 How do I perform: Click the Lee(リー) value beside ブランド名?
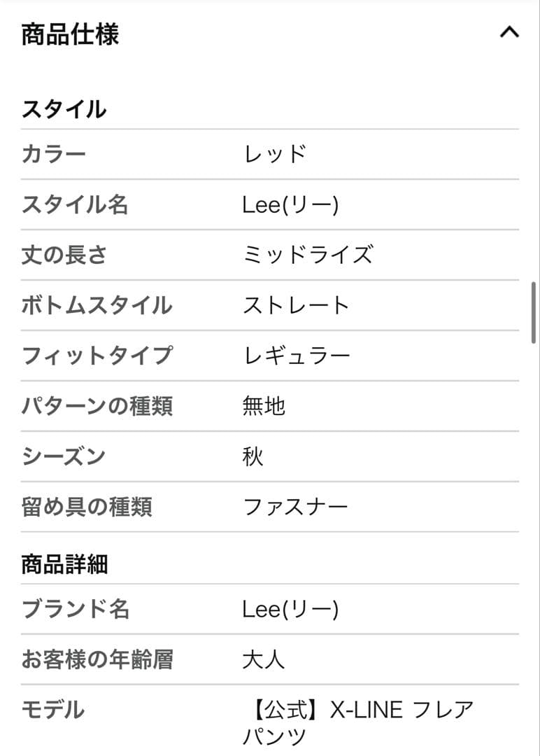click(x=290, y=609)
